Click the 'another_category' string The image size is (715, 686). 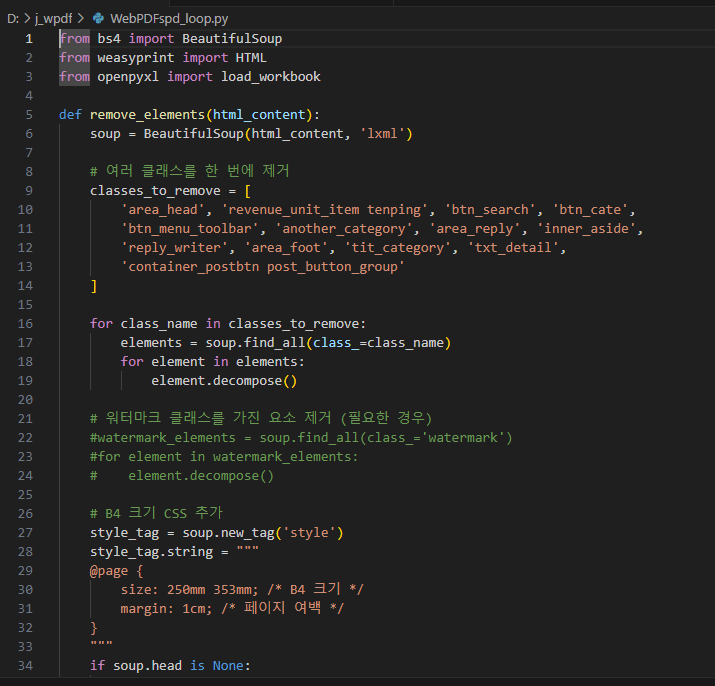point(344,229)
